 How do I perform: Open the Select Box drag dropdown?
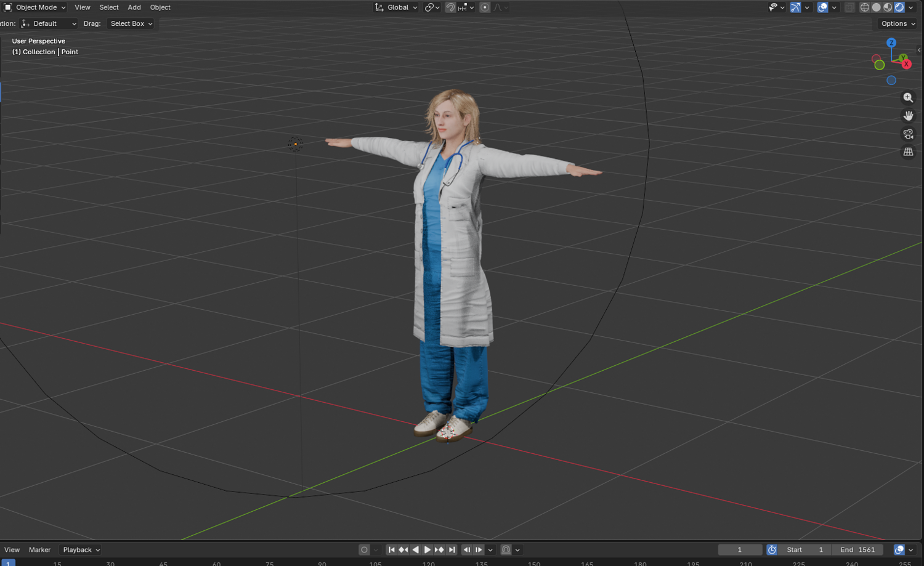tap(131, 23)
